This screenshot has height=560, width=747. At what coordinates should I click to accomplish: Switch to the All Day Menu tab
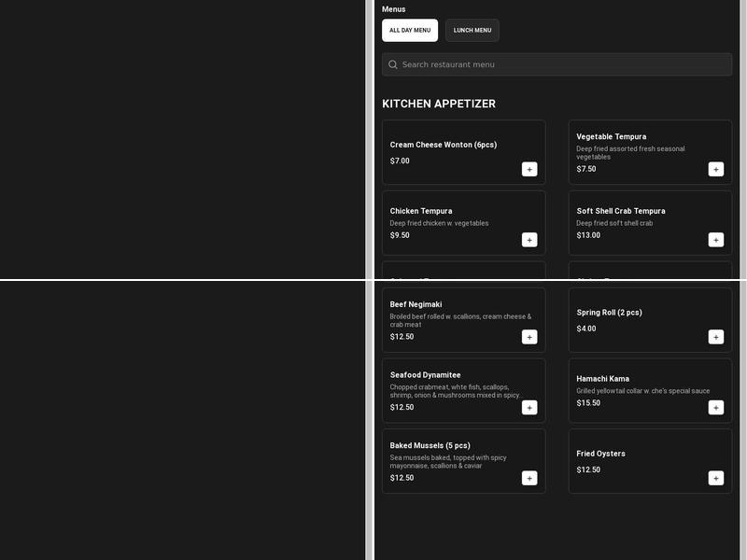pos(410,30)
